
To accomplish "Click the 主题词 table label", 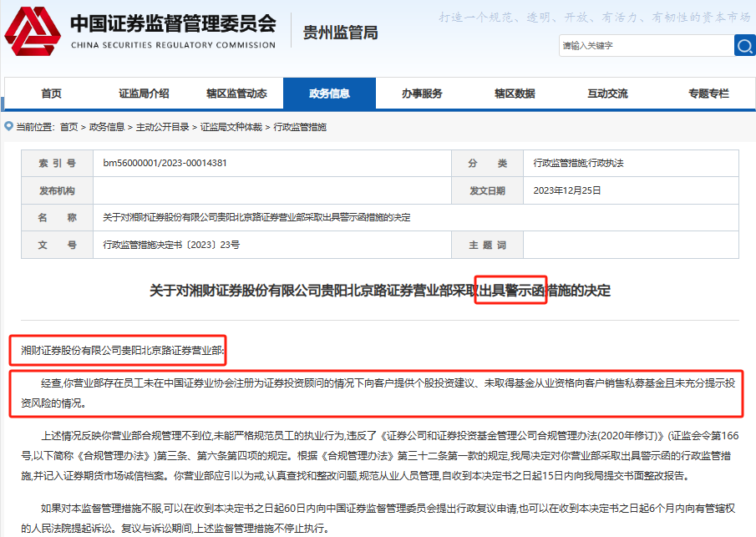I will coord(488,246).
